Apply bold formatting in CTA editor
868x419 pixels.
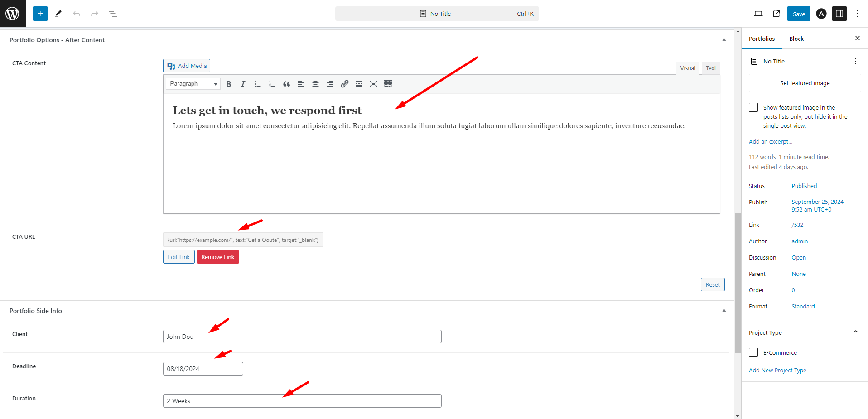tap(229, 84)
